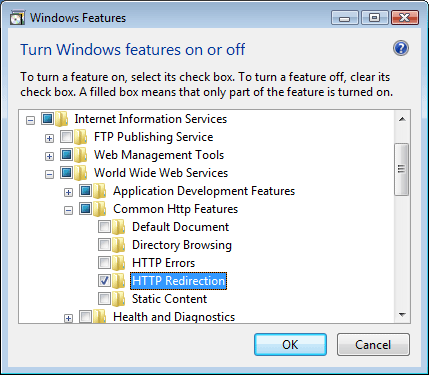The height and width of the screenshot is (375, 429).
Task: Click the Common Http Features folder icon
Action: (100, 209)
